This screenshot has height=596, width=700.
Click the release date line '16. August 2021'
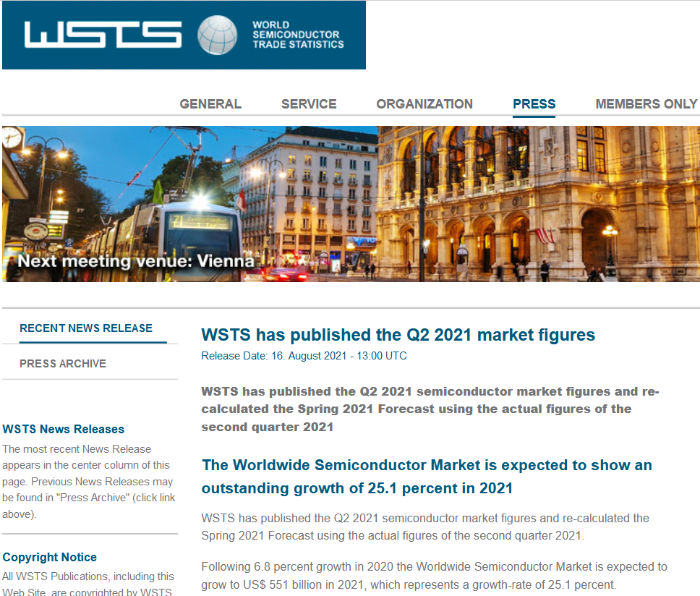click(304, 356)
